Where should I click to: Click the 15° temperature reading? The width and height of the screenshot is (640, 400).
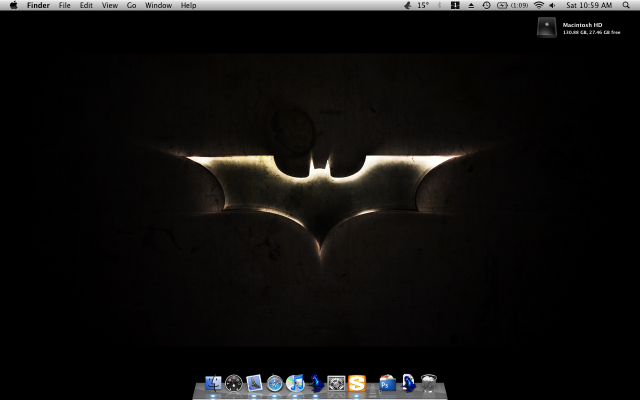point(423,5)
